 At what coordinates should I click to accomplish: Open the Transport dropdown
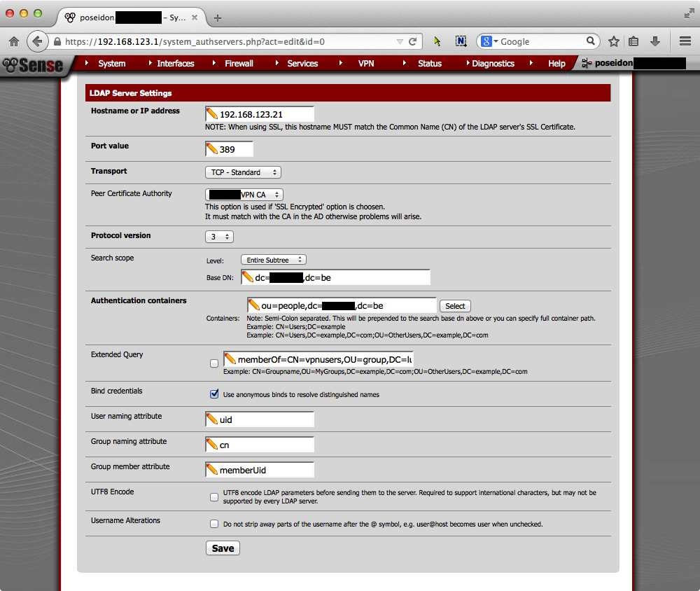coord(243,172)
